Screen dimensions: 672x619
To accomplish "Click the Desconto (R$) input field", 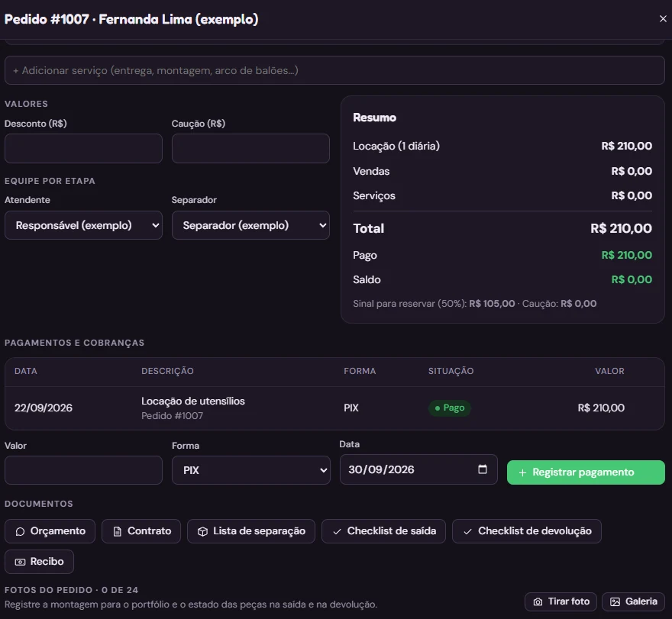I will (83, 148).
